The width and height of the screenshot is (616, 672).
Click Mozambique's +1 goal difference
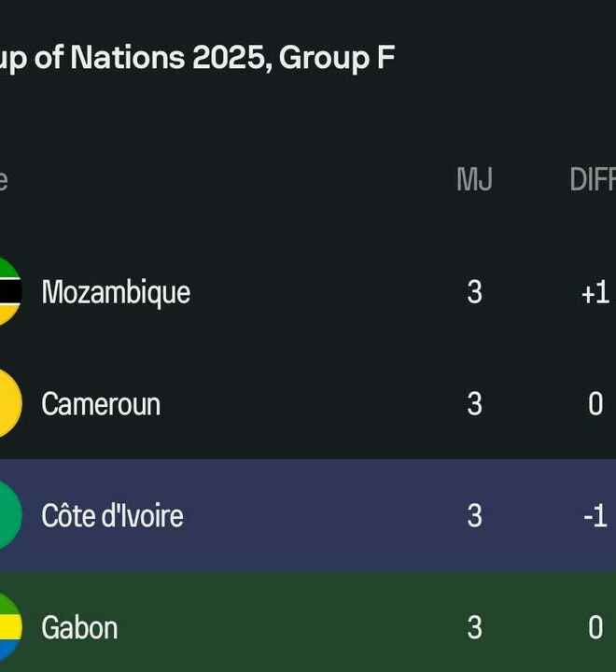click(x=595, y=292)
